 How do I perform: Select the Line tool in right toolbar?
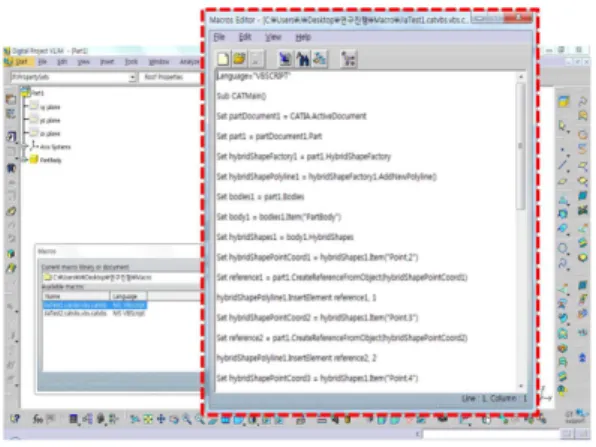click(563, 165)
